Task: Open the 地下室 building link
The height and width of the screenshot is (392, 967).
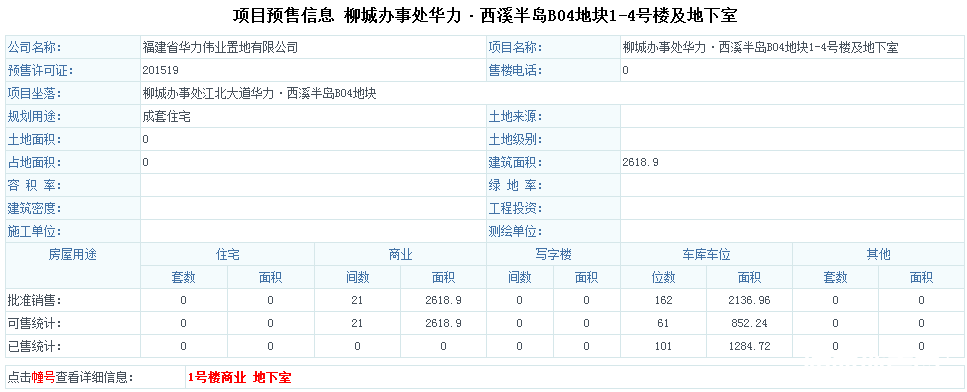Action: click(x=272, y=378)
